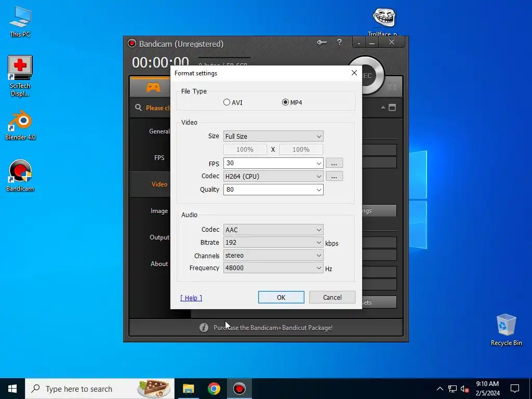This screenshot has width=532, height=399.
Task: Click the Bandicam window mode square icon
Action: coord(392,108)
